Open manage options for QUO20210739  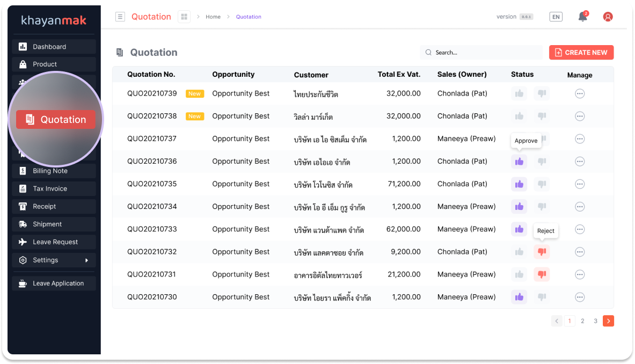click(580, 93)
